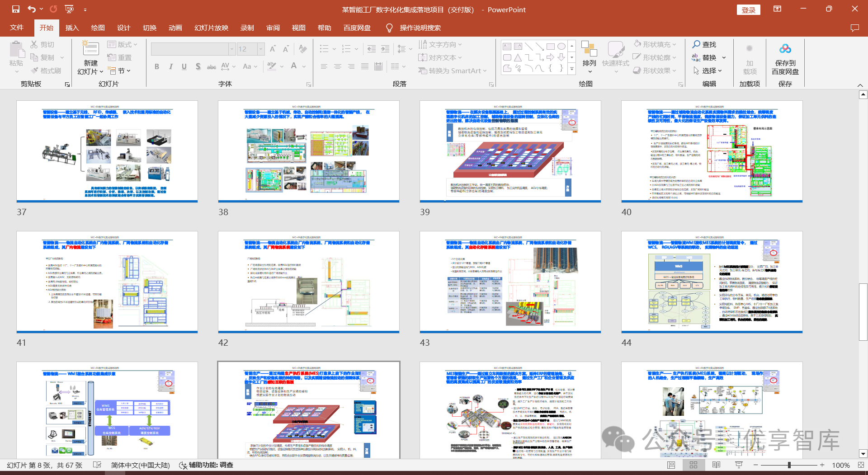Click the Justify alignment icon
The width and height of the screenshot is (868, 475).
click(365, 66)
